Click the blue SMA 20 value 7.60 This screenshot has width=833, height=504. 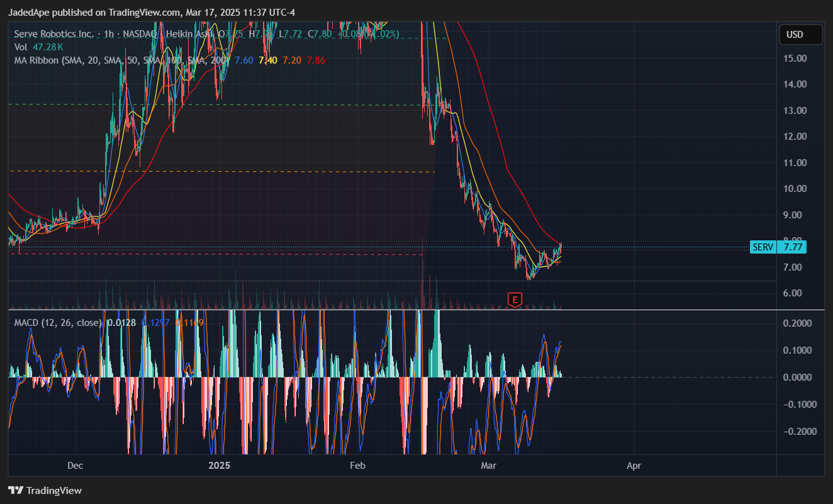click(243, 60)
